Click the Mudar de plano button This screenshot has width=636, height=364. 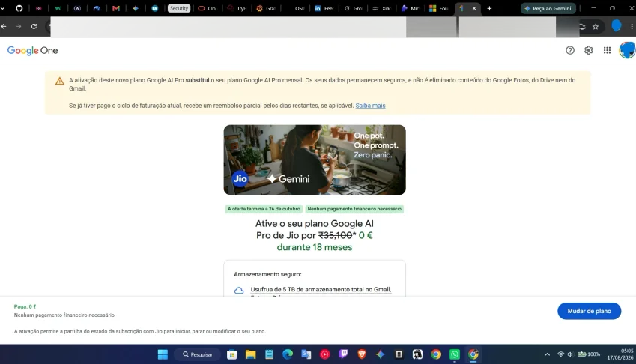pyautogui.click(x=589, y=311)
